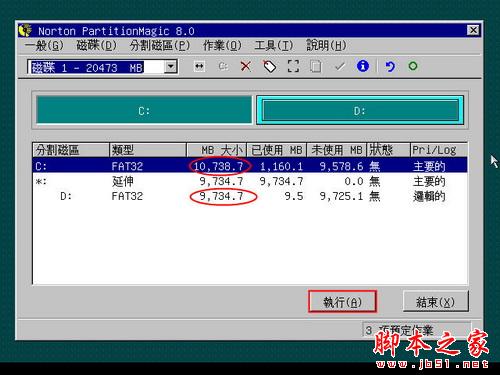
Task: Click the 9.5 used MB cell
Action: 294,196
